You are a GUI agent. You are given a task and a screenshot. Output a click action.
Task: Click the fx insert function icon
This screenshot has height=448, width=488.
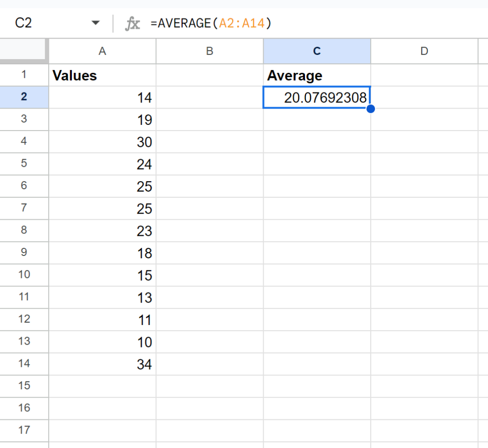(132, 23)
